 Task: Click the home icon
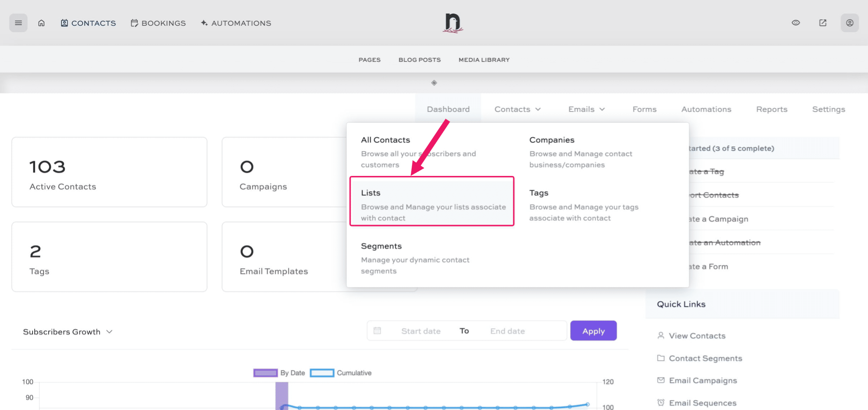[x=41, y=23]
